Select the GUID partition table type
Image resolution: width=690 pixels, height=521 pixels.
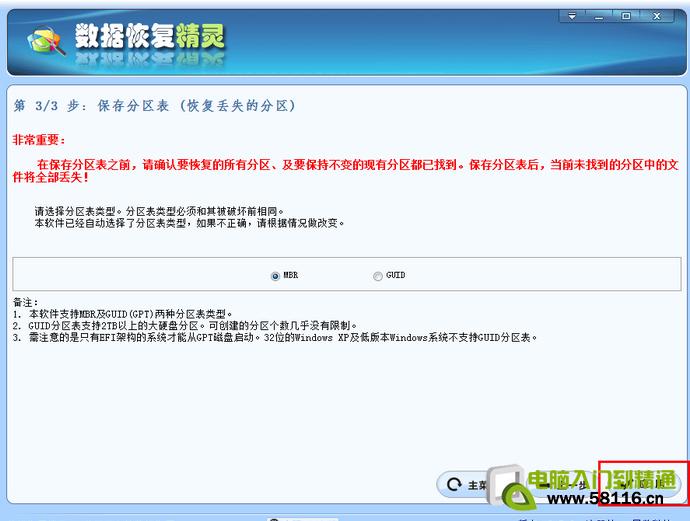point(389,275)
